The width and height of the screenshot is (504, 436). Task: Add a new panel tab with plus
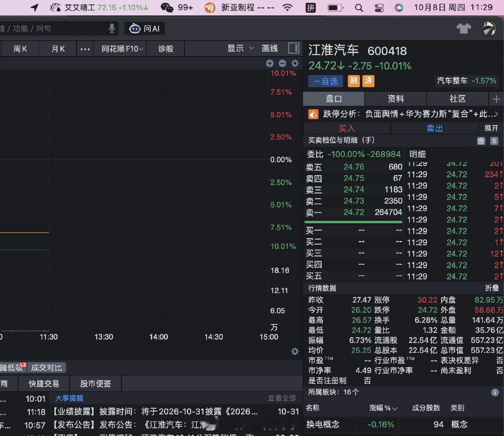(496, 99)
